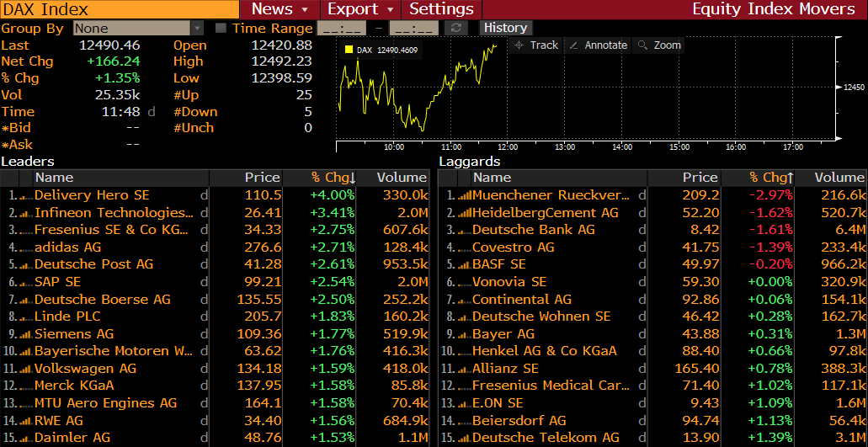The width and height of the screenshot is (868, 447).
Task: Click the yellow DAX legend swatch
Action: (349, 50)
